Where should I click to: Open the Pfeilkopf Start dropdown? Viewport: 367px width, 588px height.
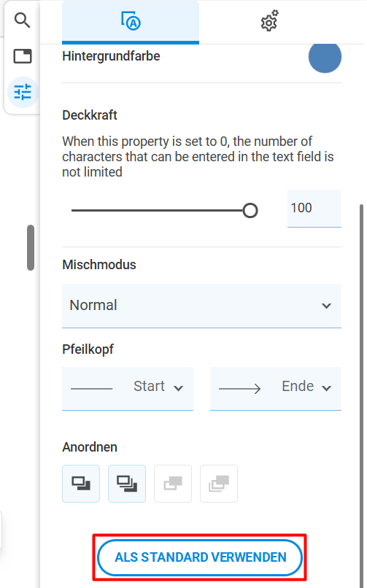[128, 389]
